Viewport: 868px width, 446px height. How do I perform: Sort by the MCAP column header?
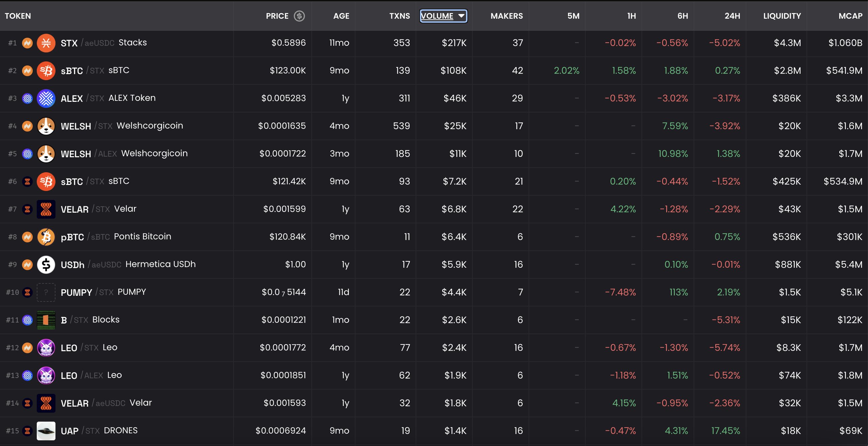coord(850,16)
